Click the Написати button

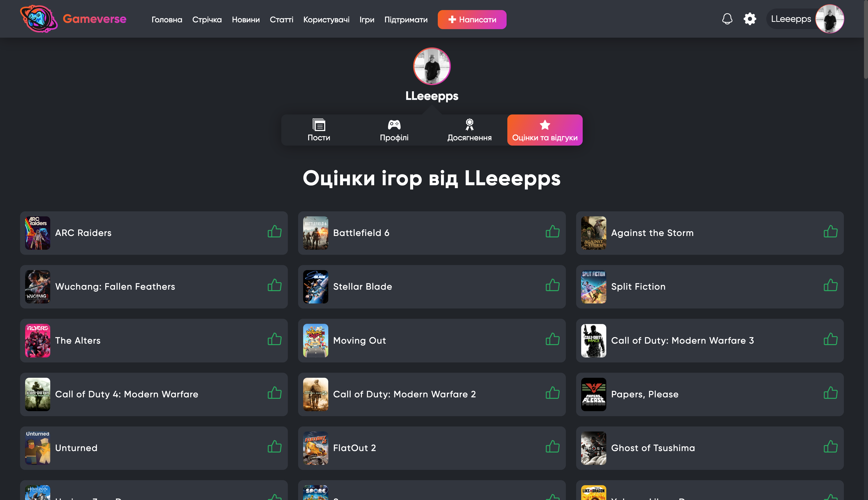(x=472, y=20)
